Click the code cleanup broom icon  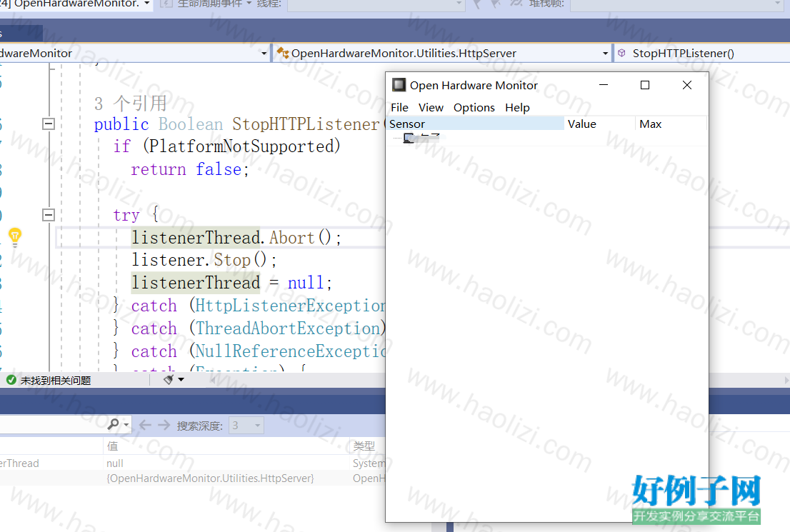169,379
